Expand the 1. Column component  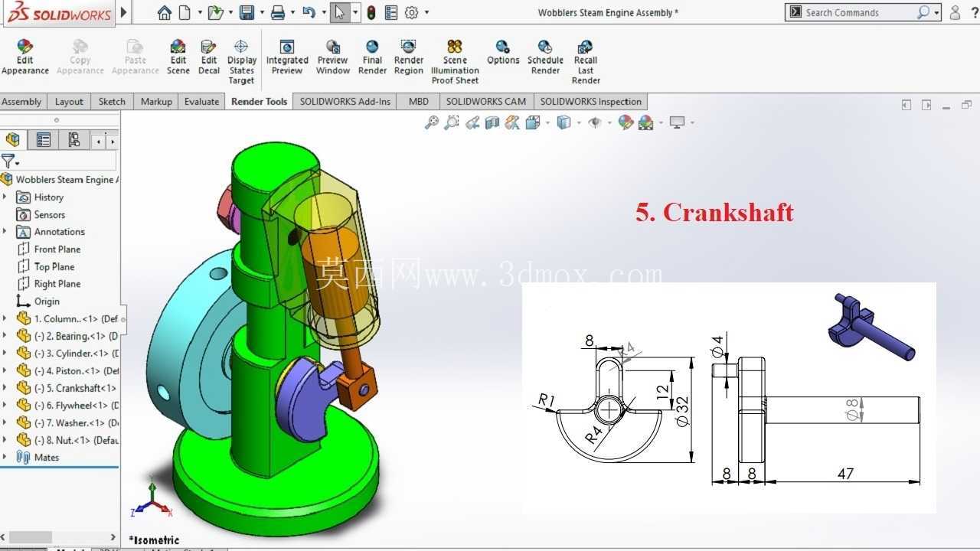point(5,318)
